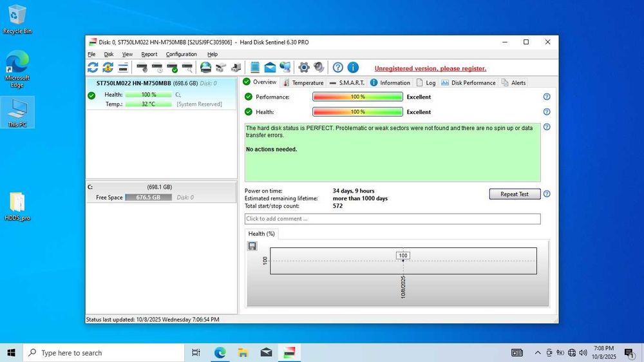Switch to the Log tab
The image size is (644, 362).
coord(426,82)
